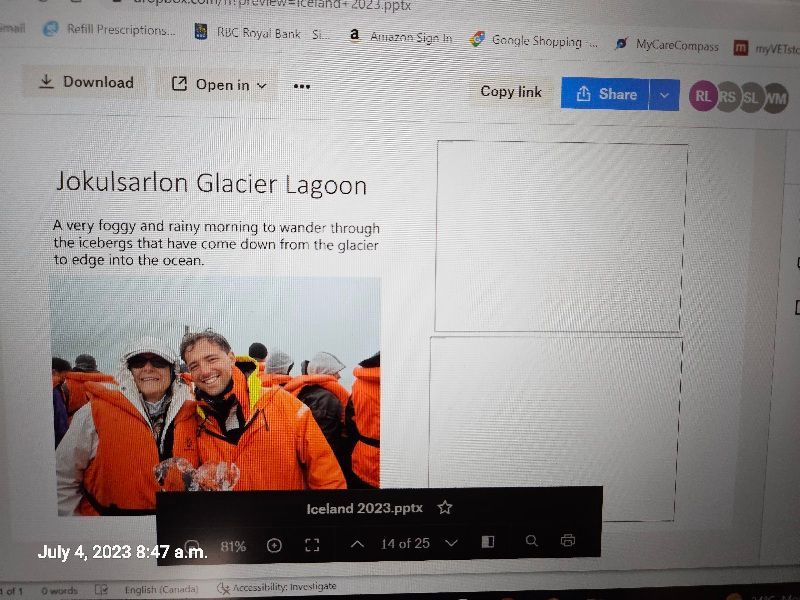This screenshot has width=800, height=600.
Task: Click the '0 words' status bar entry
Action: 59,591
